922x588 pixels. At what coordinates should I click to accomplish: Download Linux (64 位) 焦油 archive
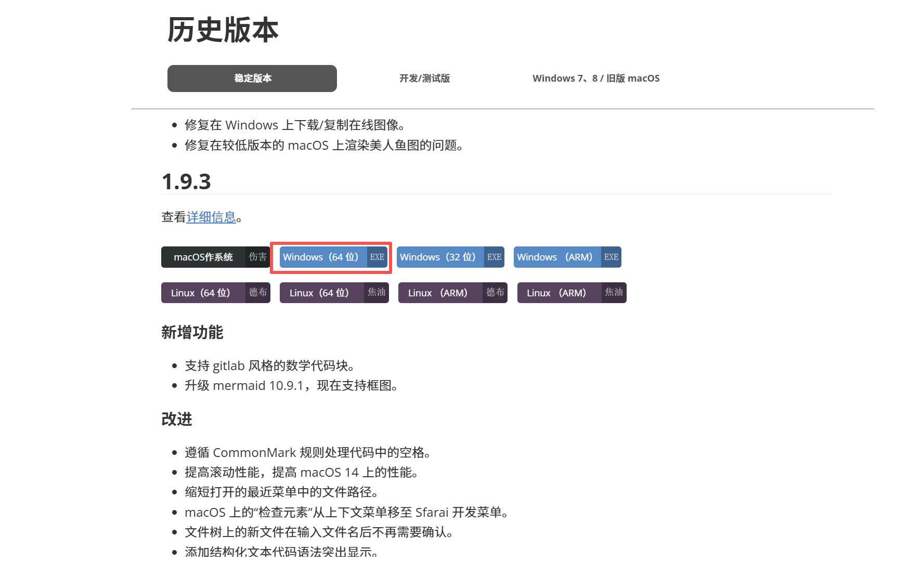point(334,293)
